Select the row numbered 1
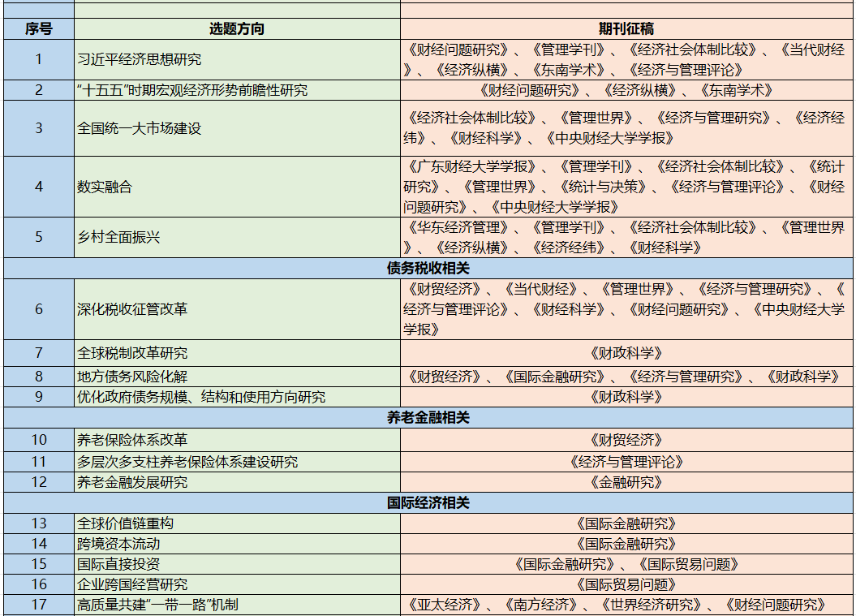The width and height of the screenshot is (856, 616). (36, 58)
